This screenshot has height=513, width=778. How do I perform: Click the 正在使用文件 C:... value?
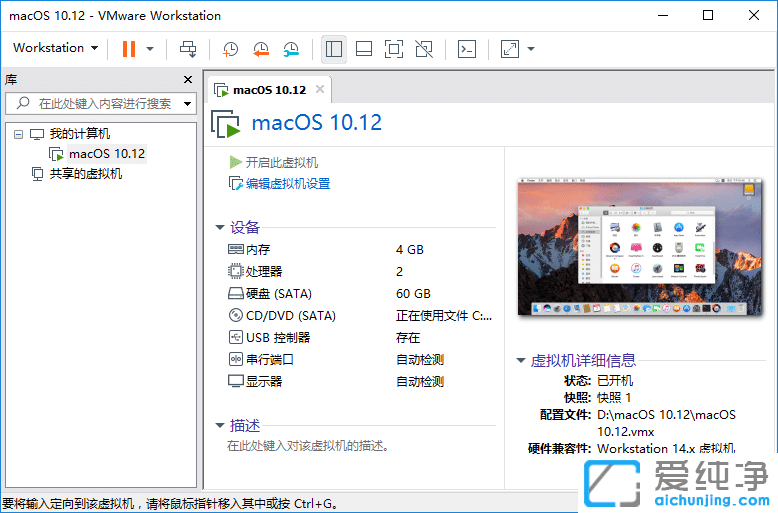(444, 316)
